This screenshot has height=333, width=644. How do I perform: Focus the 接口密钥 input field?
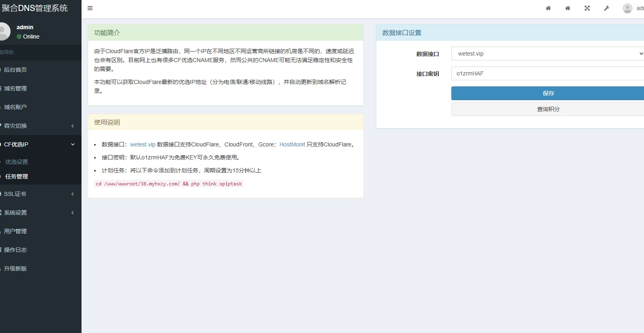tap(547, 73)
